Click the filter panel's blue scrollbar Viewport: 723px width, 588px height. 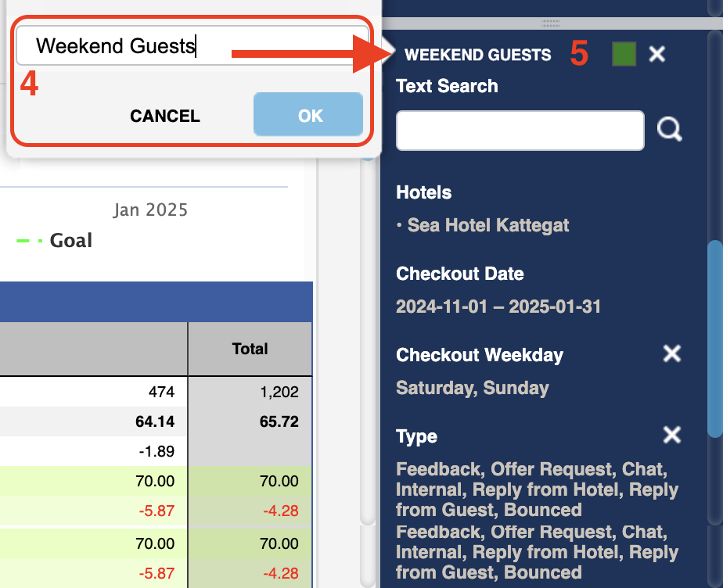(714, 336)
